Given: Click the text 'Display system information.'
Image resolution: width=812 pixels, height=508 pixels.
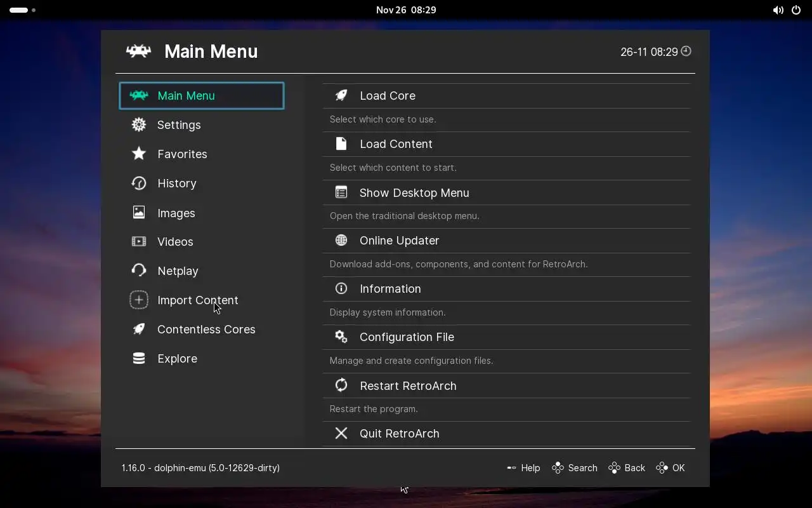Looking at the screenshot, I should (x=388, y=312).
